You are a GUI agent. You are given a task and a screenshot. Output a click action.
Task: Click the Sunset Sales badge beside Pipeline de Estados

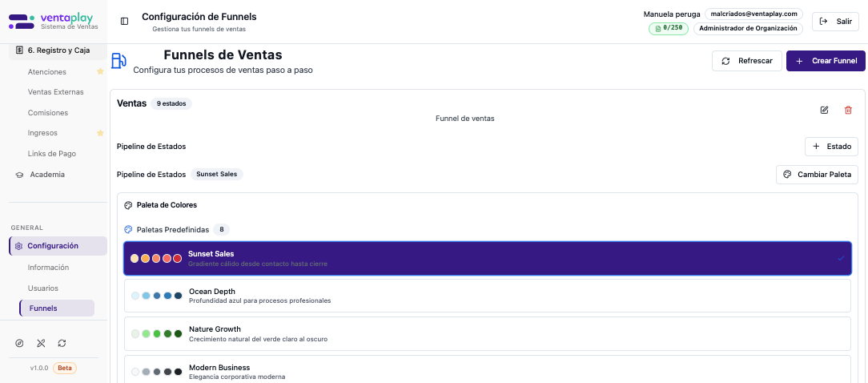217,174
